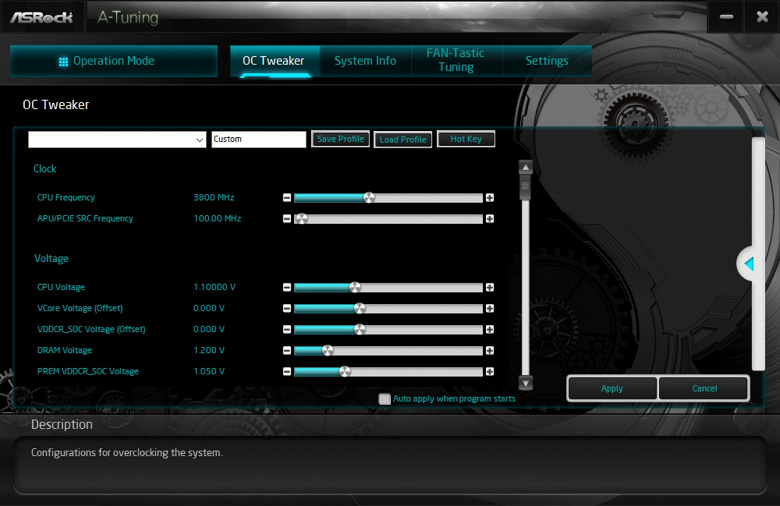Click the Save Profile button
This screenshot has width=780, height=506.
click(340, 139)
